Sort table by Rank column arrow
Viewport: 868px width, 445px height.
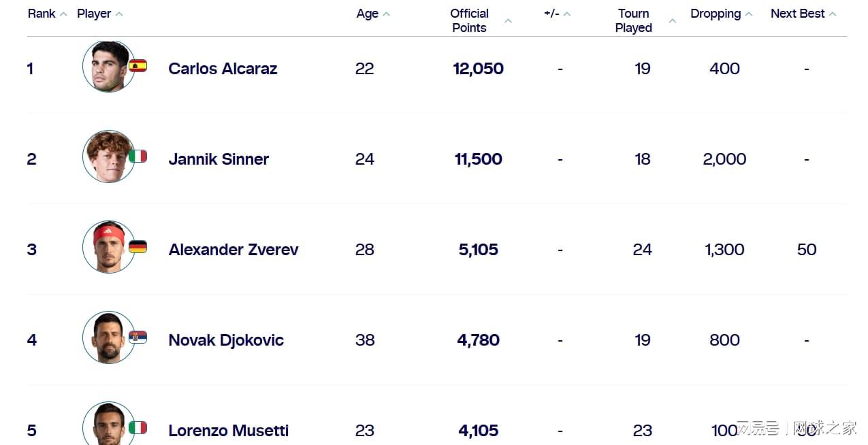click(x=63, y=14)
